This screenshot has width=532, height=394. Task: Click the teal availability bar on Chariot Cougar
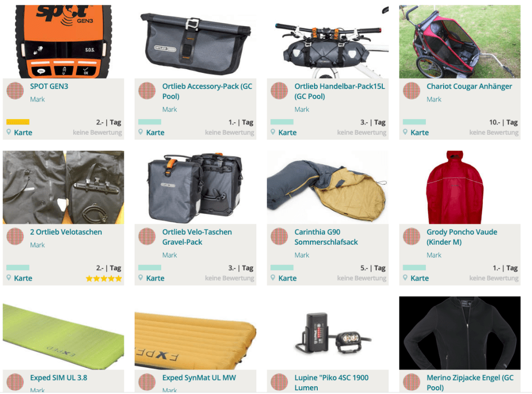pyautogui.click(x=414, y=122)
